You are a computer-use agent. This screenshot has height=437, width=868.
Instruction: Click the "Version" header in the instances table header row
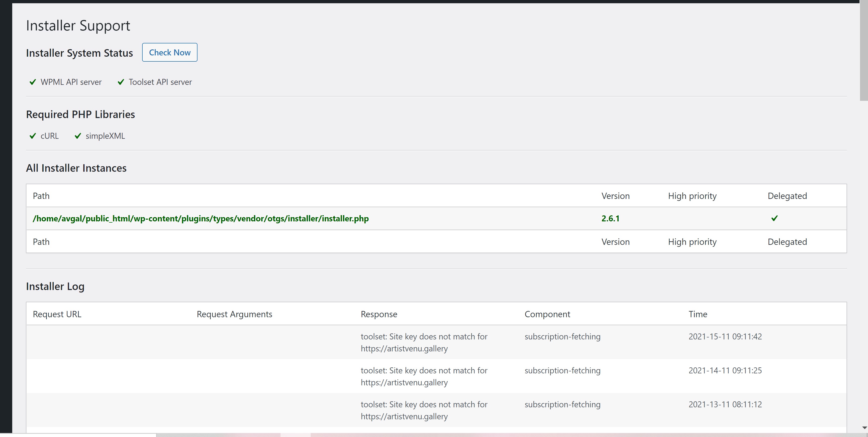(x=616, y=196)
